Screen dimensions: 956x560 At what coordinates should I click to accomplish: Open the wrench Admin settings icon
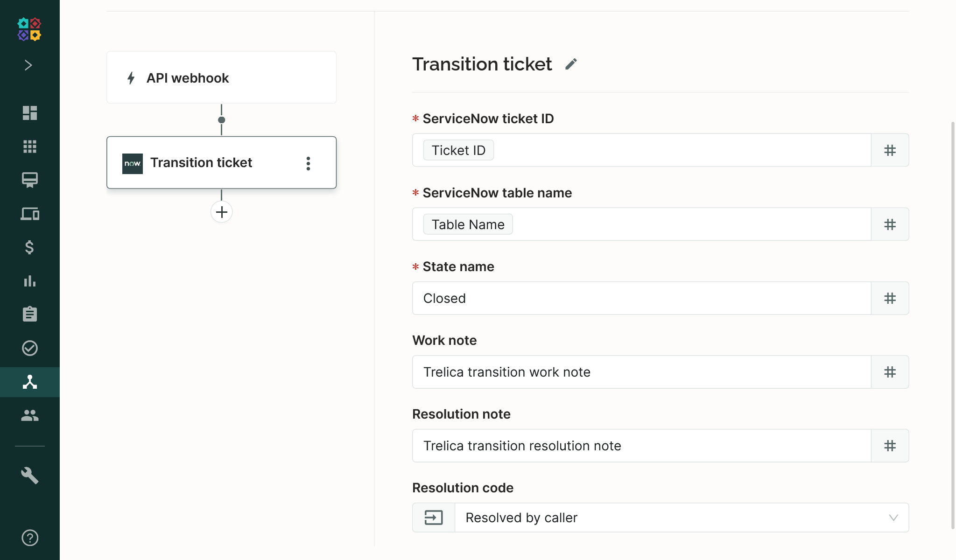(30, 476)
